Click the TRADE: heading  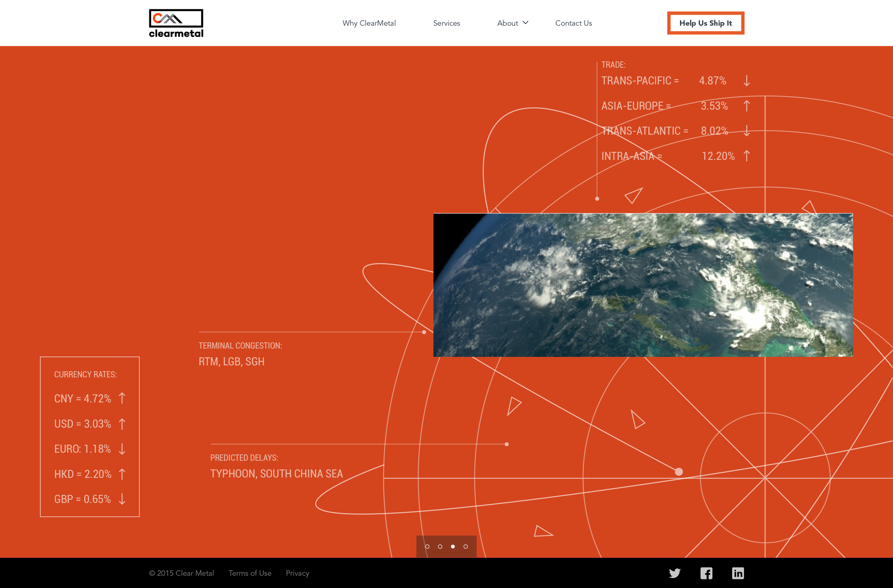613,65
